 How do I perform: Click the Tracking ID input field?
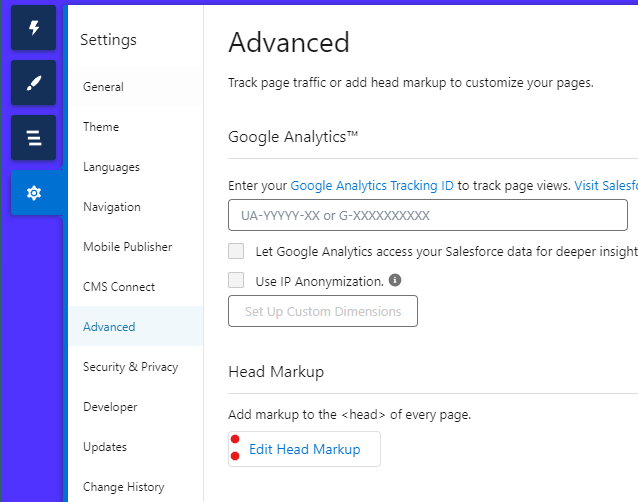(427, 215)
